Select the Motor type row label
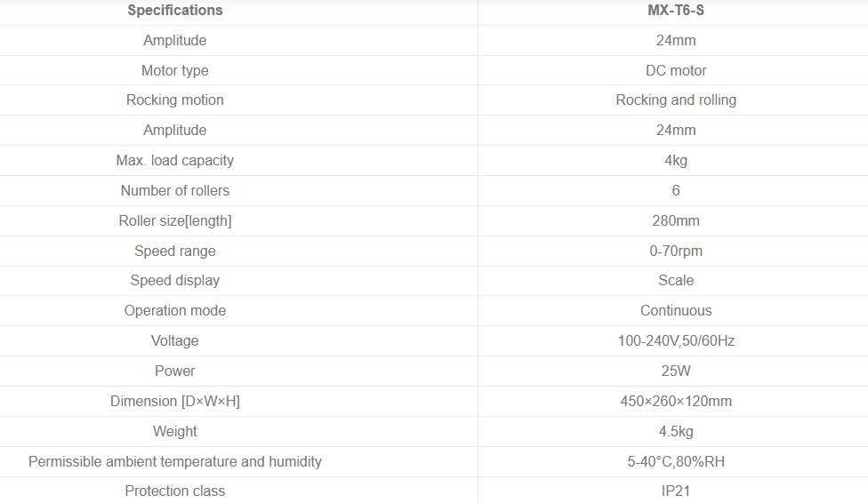 tap(175, 71)
